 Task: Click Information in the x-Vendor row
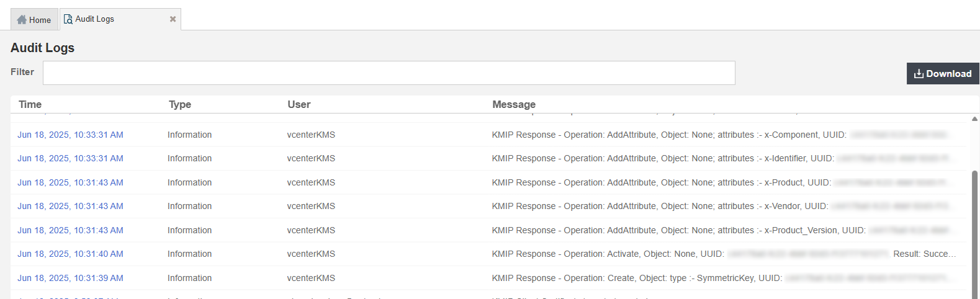point(189,206)
